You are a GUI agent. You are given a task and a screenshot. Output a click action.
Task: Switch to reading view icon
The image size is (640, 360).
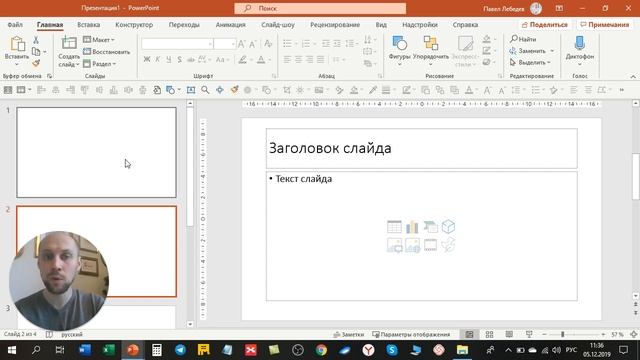coord(509,334)
